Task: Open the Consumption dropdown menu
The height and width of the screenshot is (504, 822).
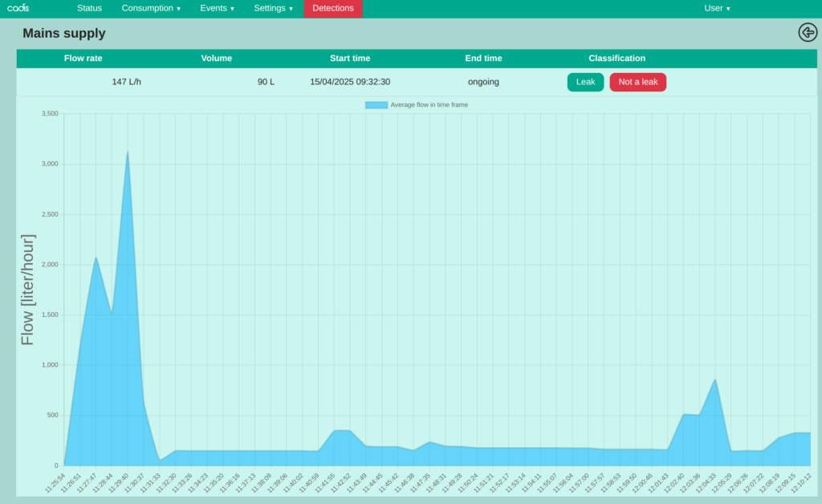Action: coord(150,8)
